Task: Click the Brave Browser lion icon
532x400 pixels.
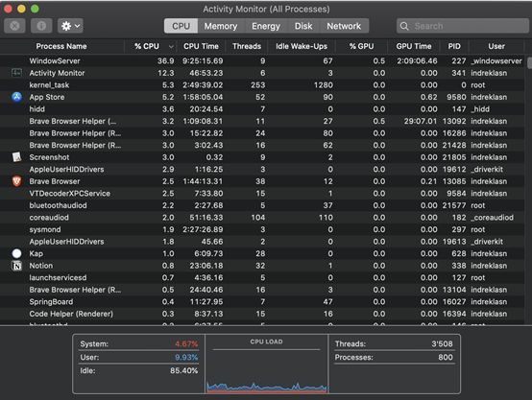Action: pos(16,181)
